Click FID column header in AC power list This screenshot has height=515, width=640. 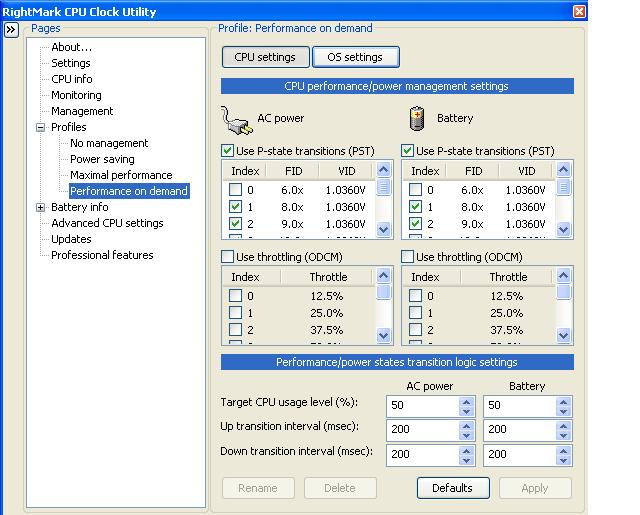(292, 171)
